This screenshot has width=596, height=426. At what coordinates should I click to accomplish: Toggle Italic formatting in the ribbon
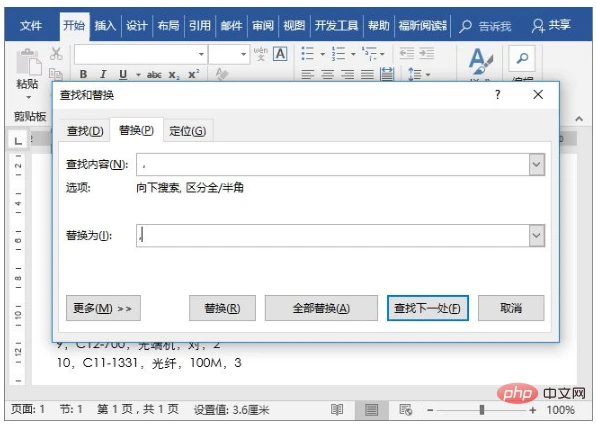(x=103, y=74)
